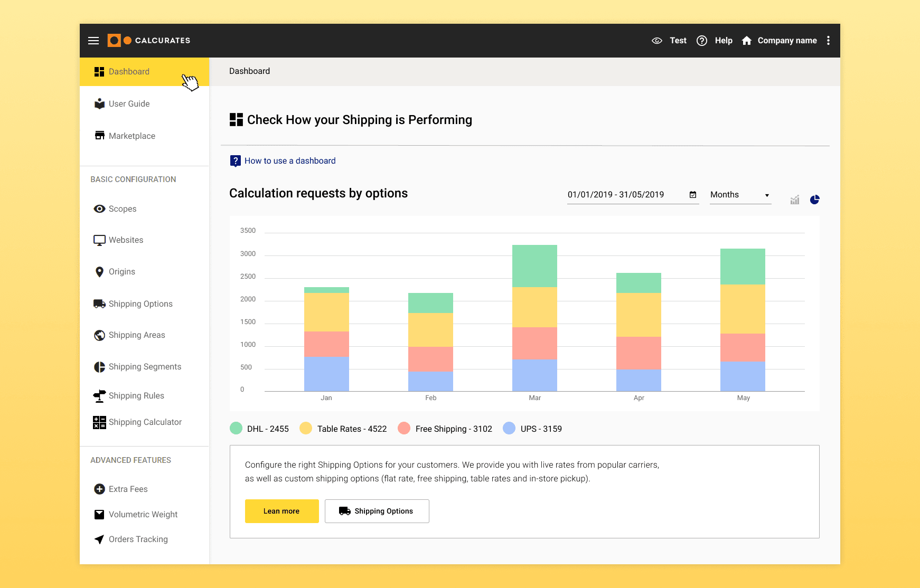Click the Company name home icon

[x=746, y=41]
